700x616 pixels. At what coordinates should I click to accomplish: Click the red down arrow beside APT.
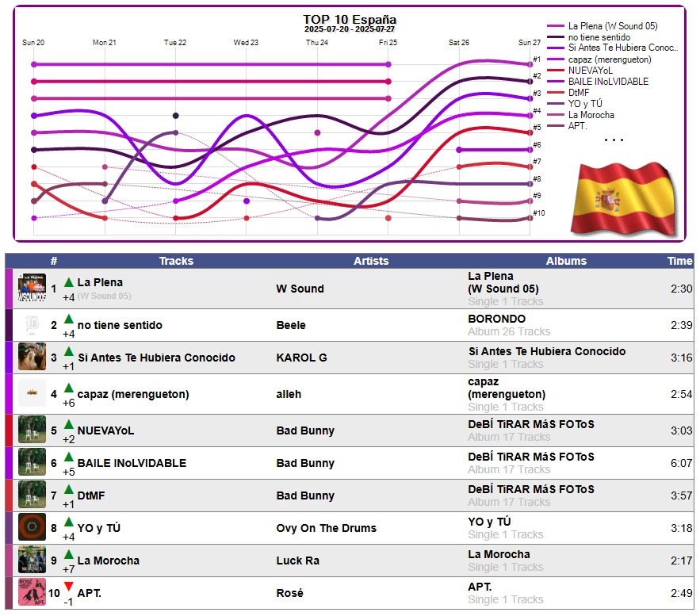click(68, 587)
